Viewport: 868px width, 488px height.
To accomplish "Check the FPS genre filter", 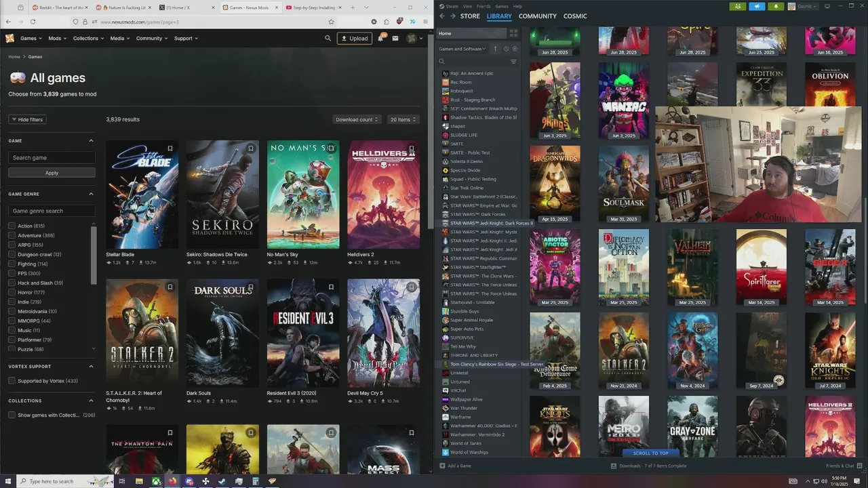I will pyautogui.click(x=12, y=273).
